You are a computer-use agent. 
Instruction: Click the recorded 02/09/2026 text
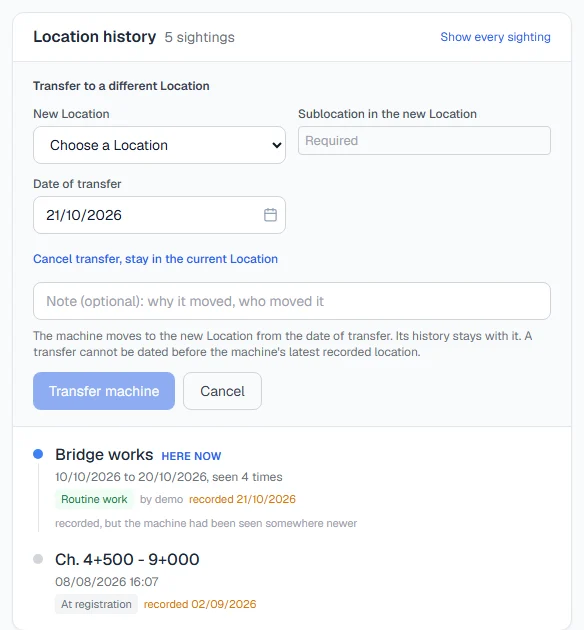tap(200, 604)
